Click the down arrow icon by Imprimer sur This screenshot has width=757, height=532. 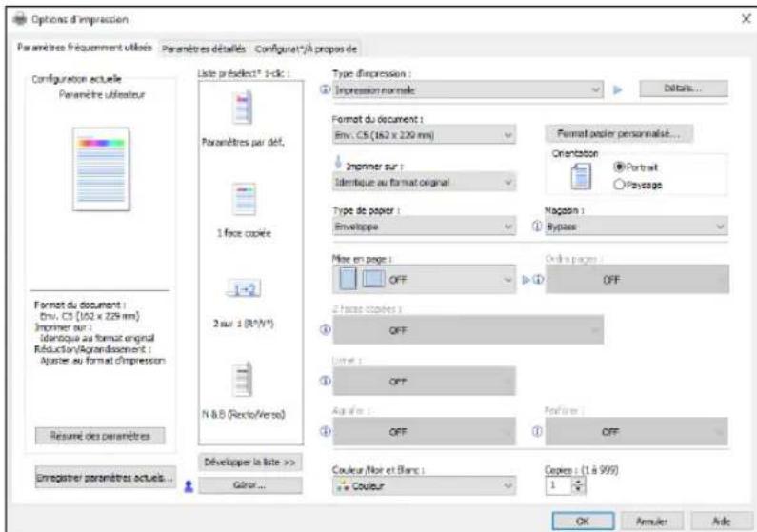pos(338,163)
